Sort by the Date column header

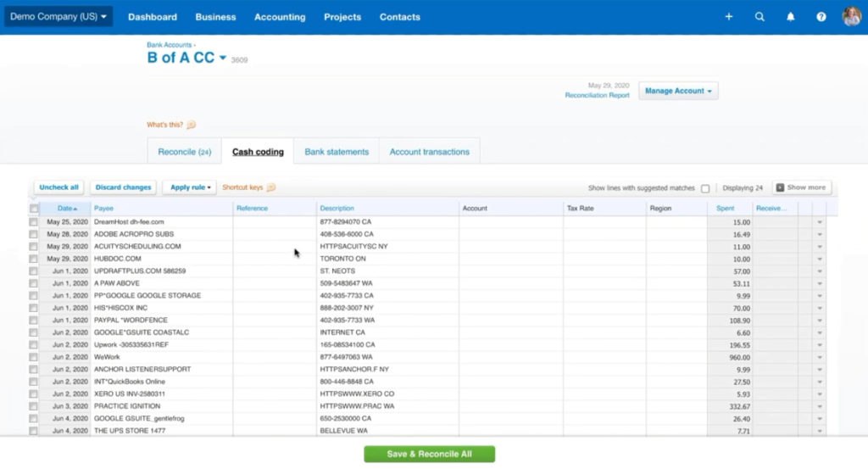(65, 208)
